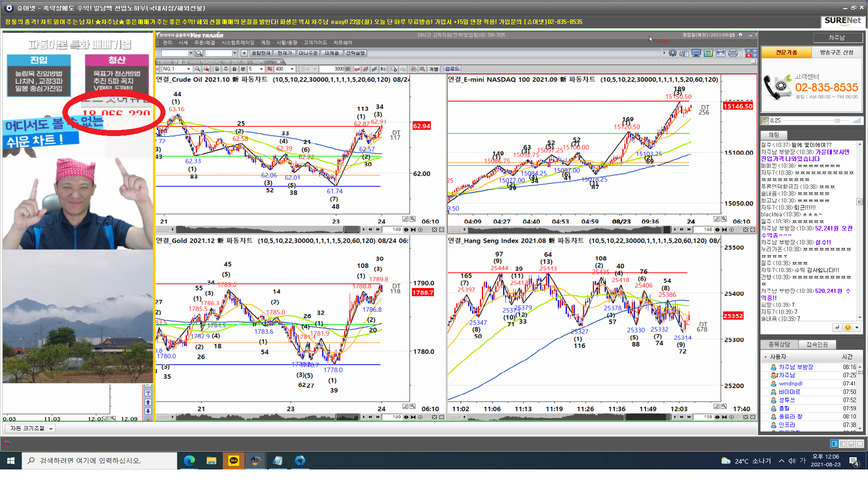Click the plus add-screen button
868x488 pixels.
[244, 53]
